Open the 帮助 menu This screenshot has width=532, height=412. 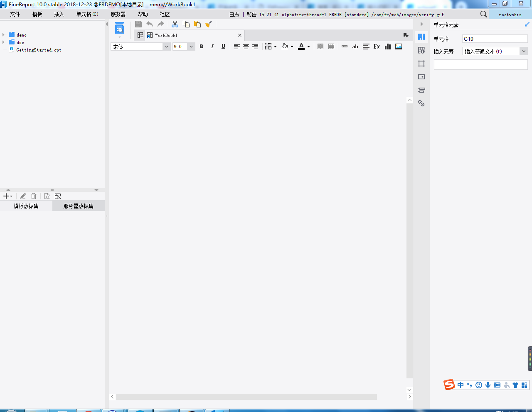click(143, 14)
